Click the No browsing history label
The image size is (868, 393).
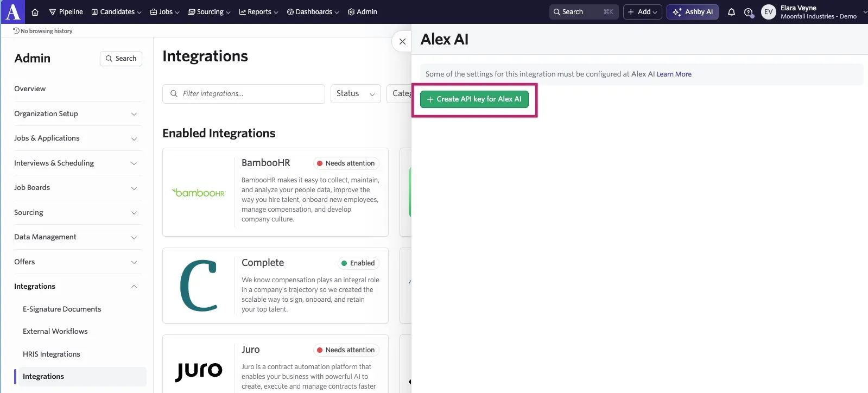coord(43,31)
